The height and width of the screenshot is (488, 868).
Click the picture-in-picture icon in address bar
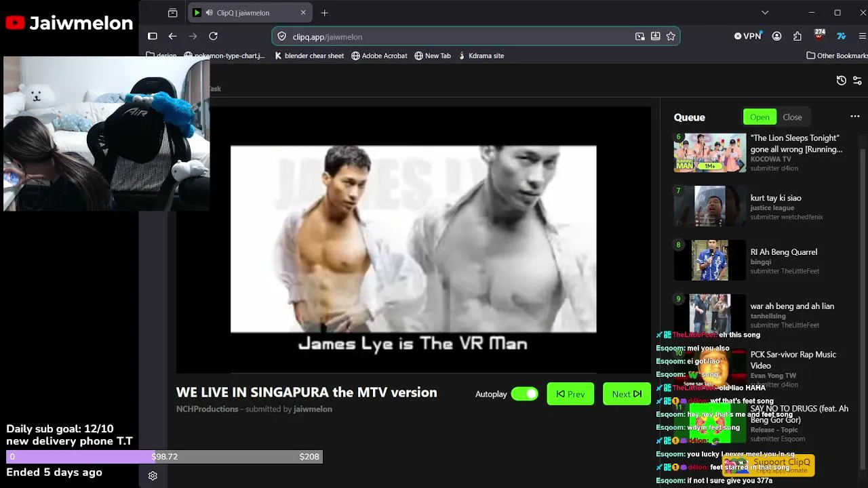click(x=639, y=37)
